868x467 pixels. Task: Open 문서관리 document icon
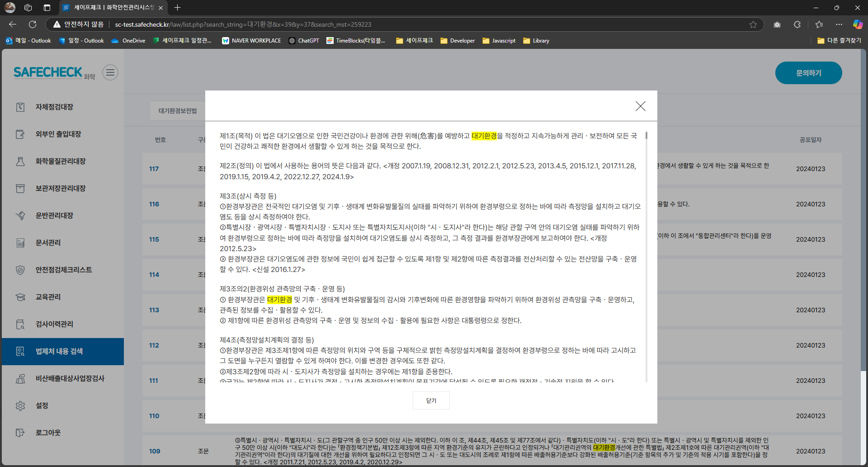click(20, 243)
